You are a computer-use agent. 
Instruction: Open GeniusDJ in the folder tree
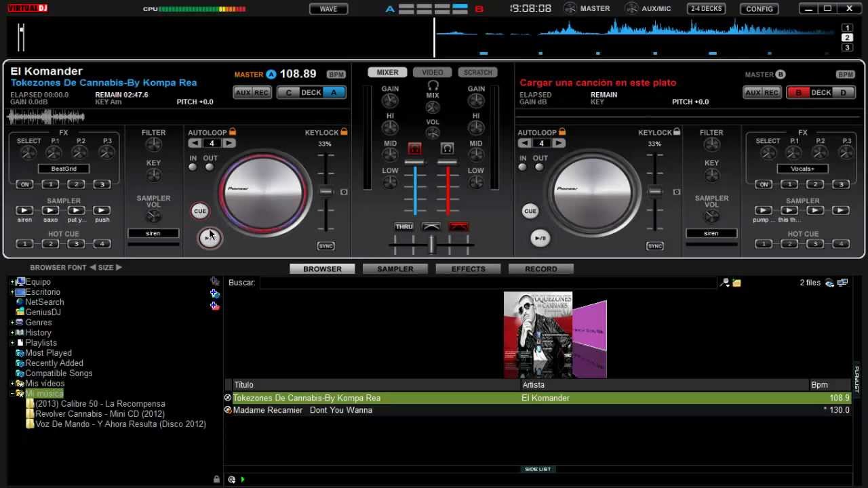pyautogui.click(x=43, y=312)
